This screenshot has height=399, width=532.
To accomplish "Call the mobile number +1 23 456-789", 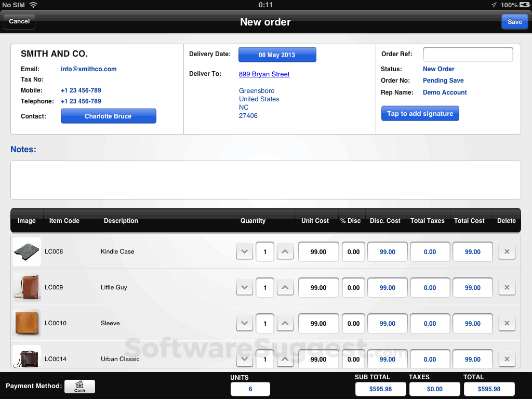I will (x=81, y=90).
